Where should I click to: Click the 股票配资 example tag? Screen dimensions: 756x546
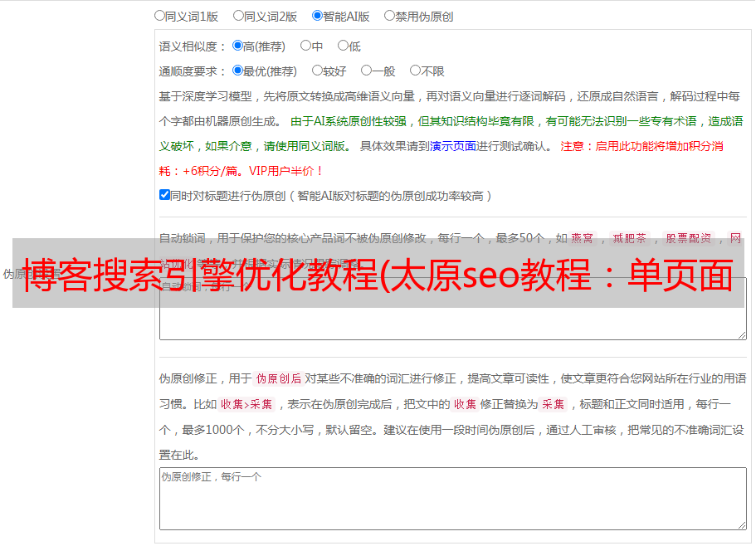[x=689, y=238]
